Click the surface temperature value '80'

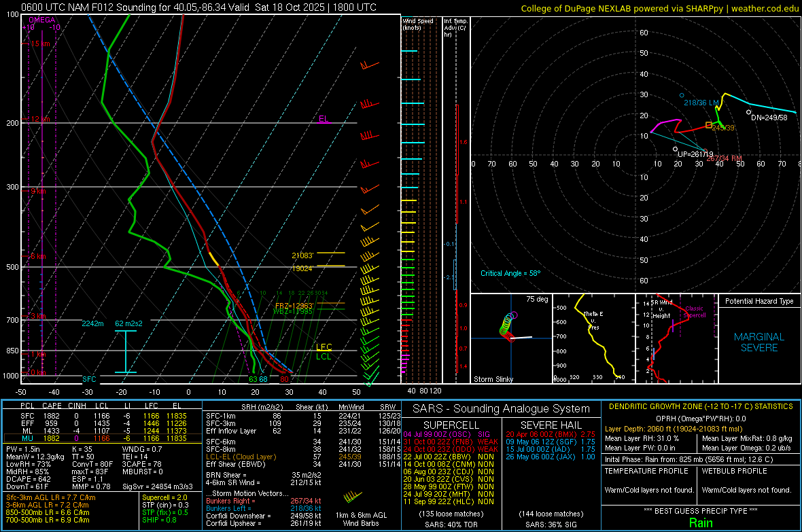tap(284, 379)
